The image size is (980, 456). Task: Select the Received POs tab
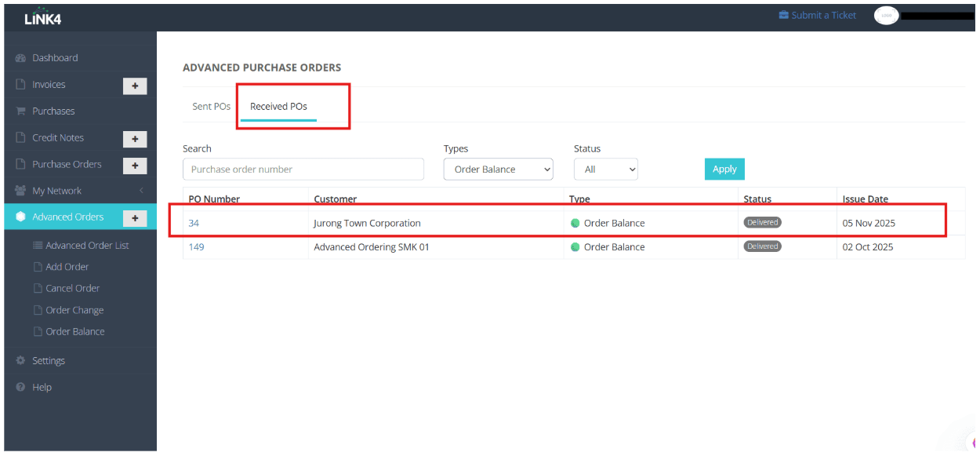[278, 106]
